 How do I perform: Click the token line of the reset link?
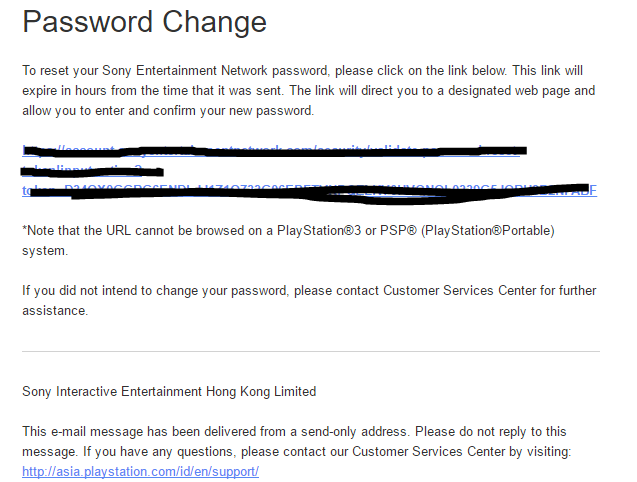point(310,190)
